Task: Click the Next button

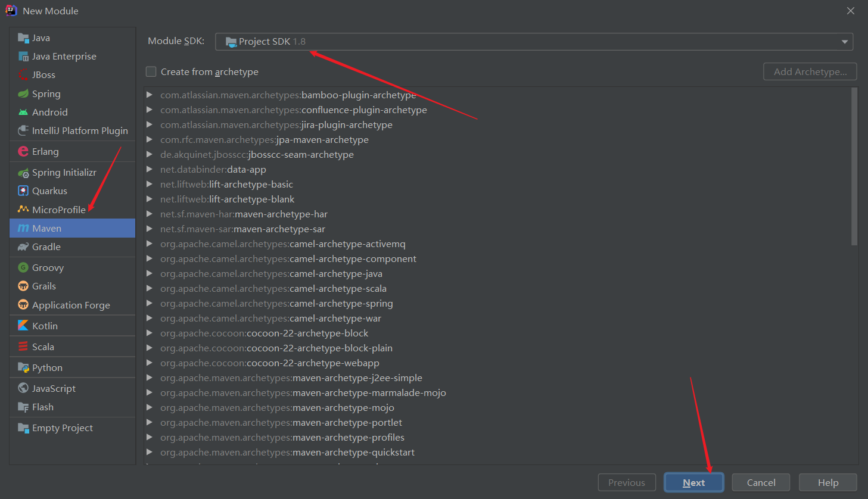Action: coord(694,482)
